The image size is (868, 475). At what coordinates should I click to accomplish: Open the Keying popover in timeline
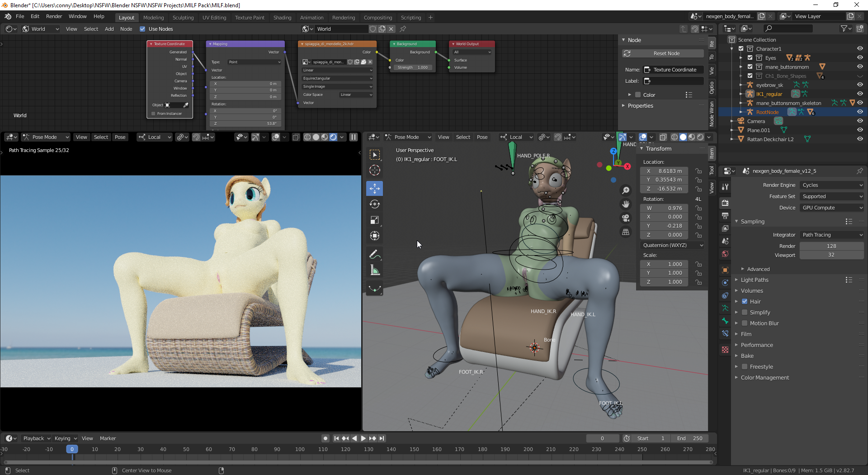(66, 438)
